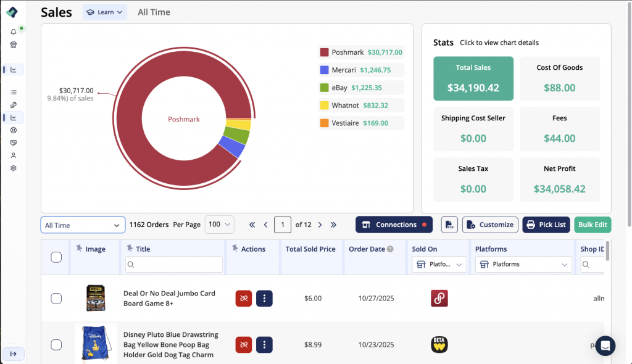This screenshot has height=364, width=632.
Task: Expand the All Time date range dropdown
Action: pos(83,225)
